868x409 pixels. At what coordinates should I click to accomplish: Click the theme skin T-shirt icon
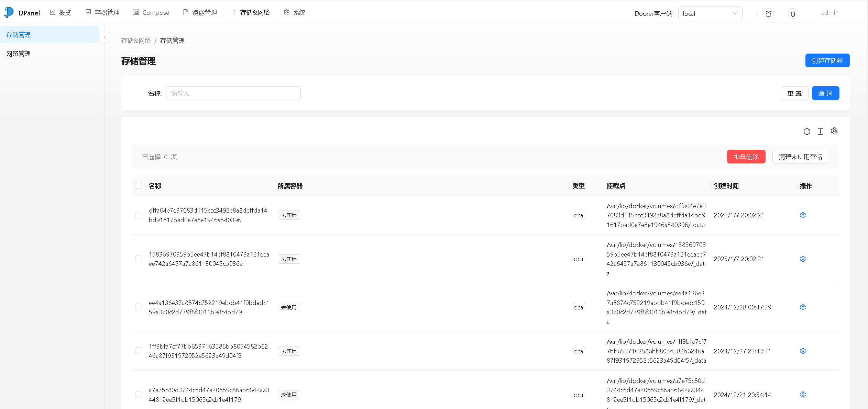click(x=769, y=13)
